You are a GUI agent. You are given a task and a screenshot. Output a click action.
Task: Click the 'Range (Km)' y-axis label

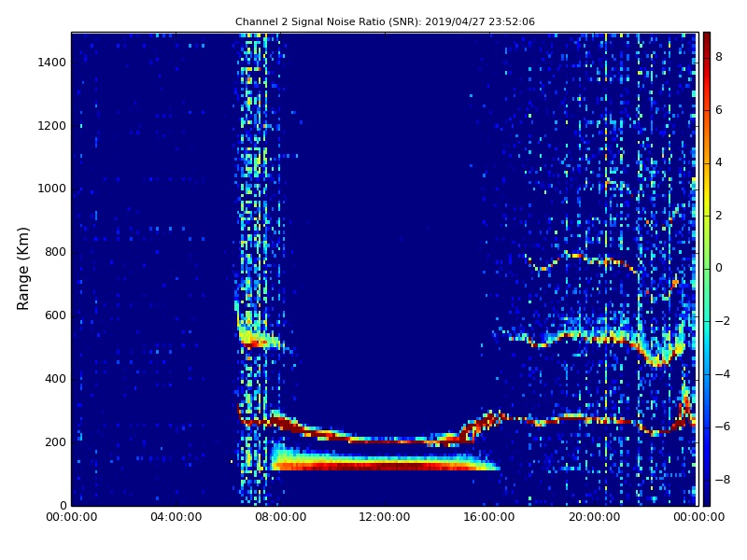[x=22, y=269]
